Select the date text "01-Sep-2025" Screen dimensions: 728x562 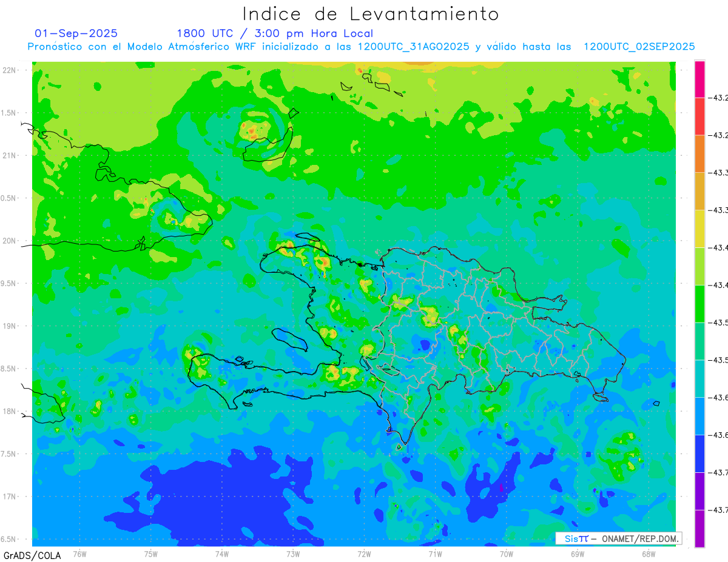tap(76, 33)
